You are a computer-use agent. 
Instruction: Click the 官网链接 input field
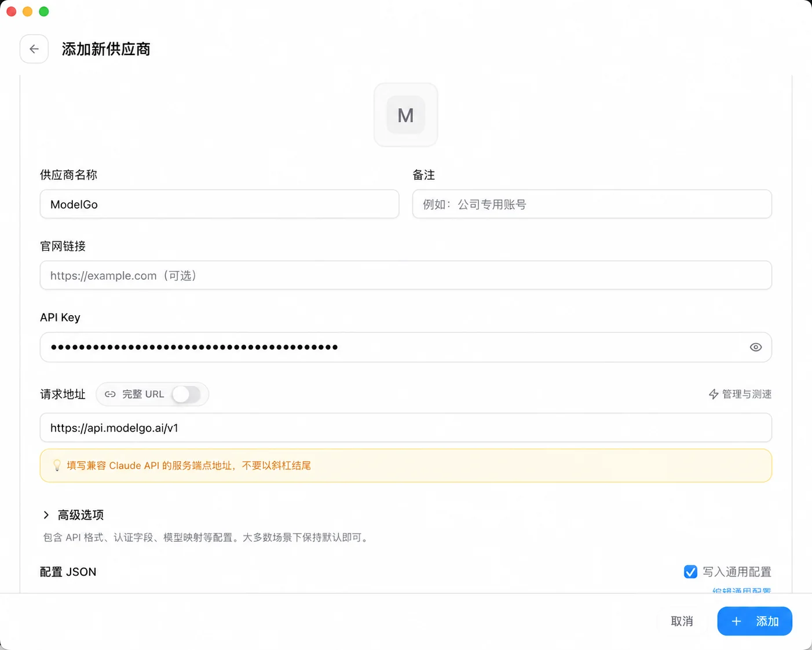[x=406, y=275]
